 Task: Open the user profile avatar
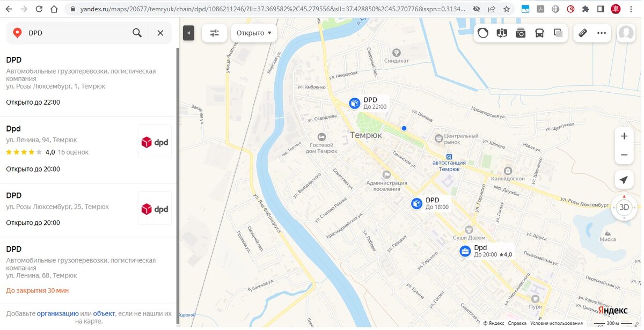626,33
